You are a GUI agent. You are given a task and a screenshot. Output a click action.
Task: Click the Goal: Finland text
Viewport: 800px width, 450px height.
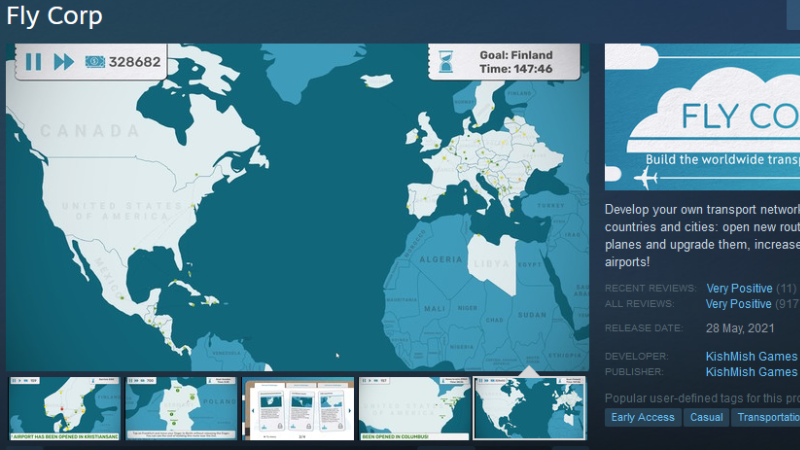(516, 55)
